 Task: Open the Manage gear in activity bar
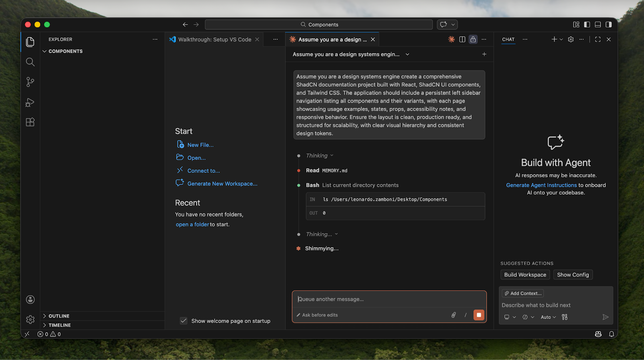pyautogui.click(x=30, y=319)
